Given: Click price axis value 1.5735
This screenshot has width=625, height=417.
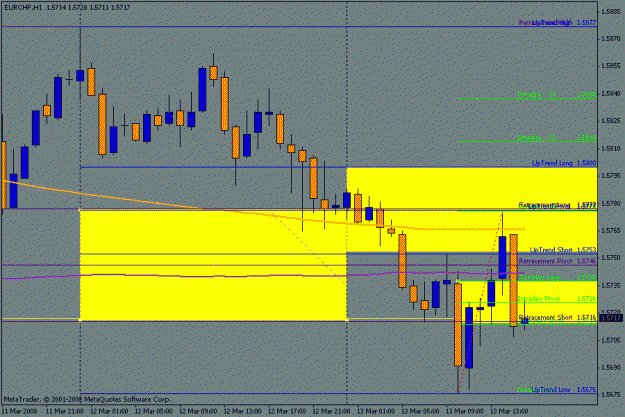Looking at the screenshot, I should (x=611, y=285).
